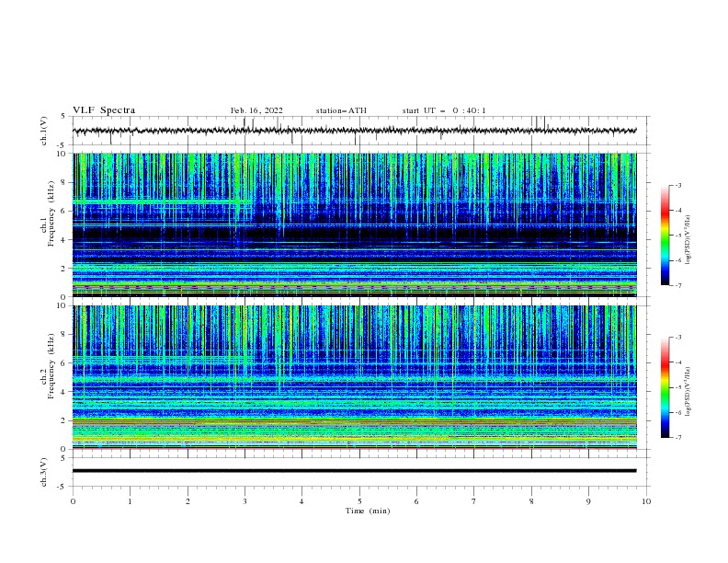This screenshot has height=563, width=728.
Task: Click the "ch.3(V)" axis label
Action: 44,473
